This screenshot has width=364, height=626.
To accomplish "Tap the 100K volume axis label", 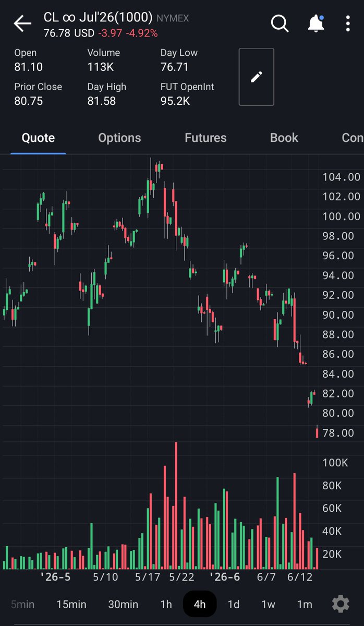I will click(335, 463).
